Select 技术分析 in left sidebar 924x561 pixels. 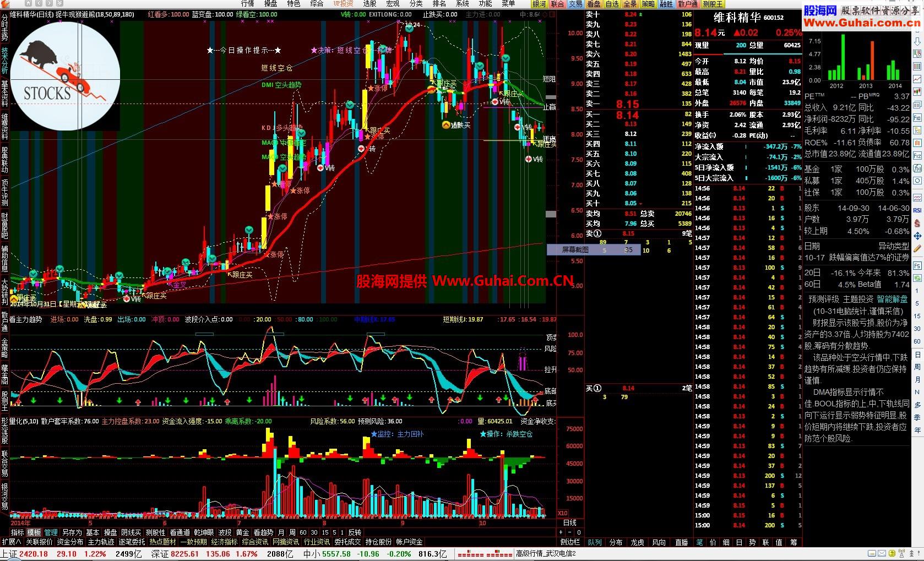pos(4,61)
